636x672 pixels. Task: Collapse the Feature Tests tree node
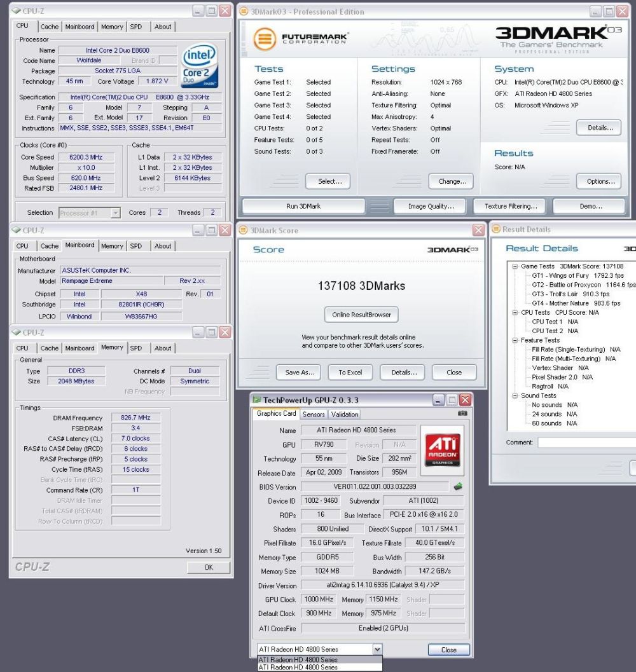[x=515, y=340]
